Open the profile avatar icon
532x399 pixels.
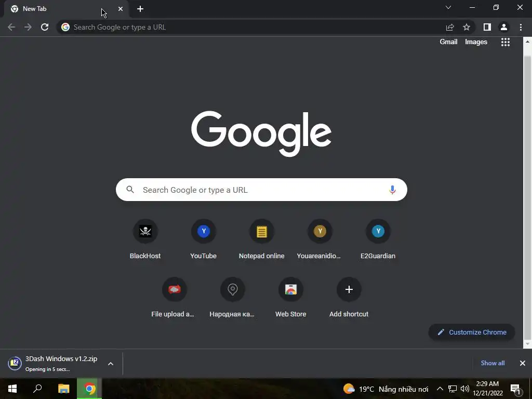504,27
